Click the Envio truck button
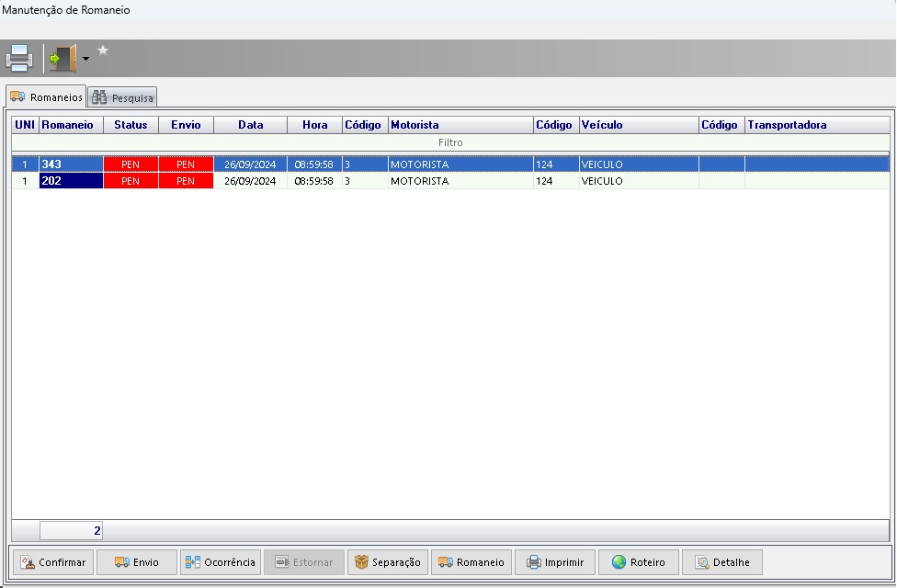Screen dimensions: 897x588 pyautogui.click(x=136, y=562)
